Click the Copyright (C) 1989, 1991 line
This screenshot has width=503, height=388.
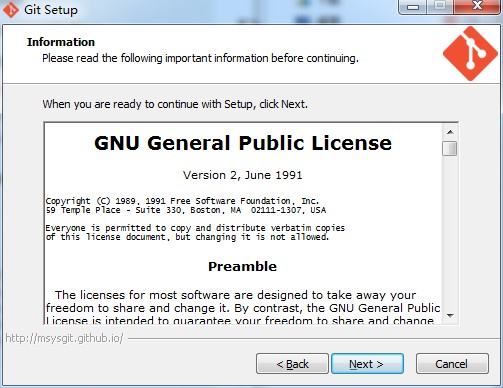coord(182,201)
